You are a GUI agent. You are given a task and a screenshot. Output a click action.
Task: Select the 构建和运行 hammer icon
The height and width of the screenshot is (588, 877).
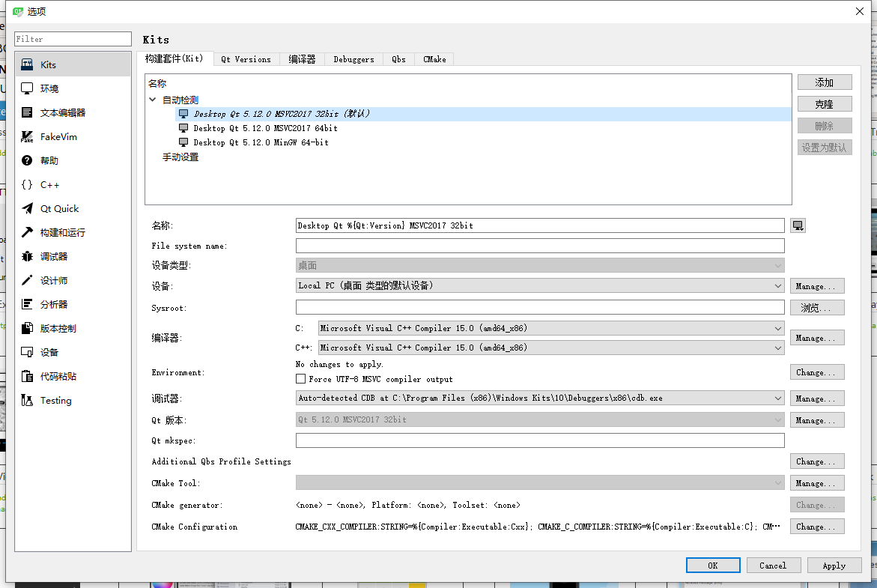pyautogui.click(x=27, y=232)
